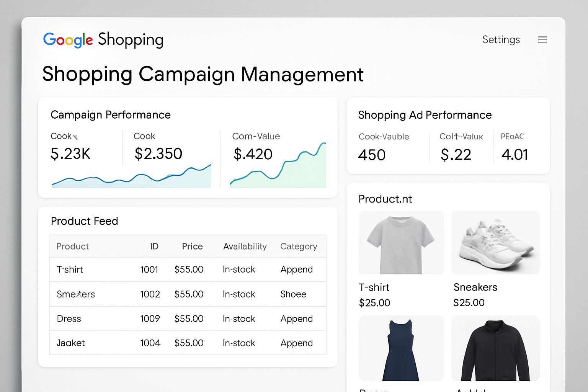Viewport: 588px width, 392px height.
Task: Select the $.420 Com-Value figure
Action: pyautogui.click(x=253, y=154)
